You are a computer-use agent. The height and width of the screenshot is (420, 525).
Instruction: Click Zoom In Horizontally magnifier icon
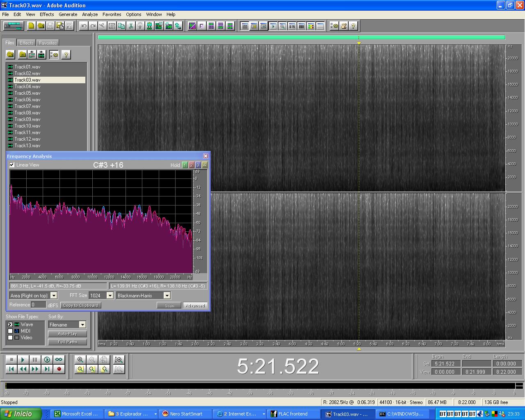80,360
